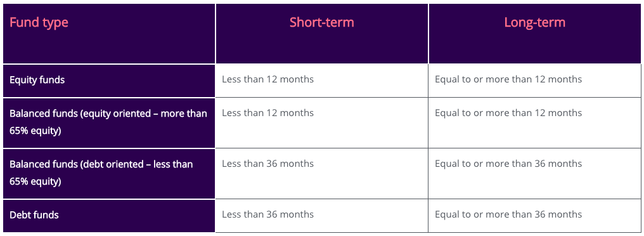This screenshot has height=236, width=644.
Task: Click equity oriented Balanced funds short-term cell
Action: 321,123
